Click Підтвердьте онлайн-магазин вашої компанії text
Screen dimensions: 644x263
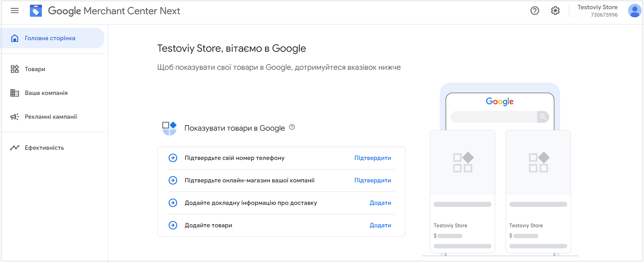249,180
